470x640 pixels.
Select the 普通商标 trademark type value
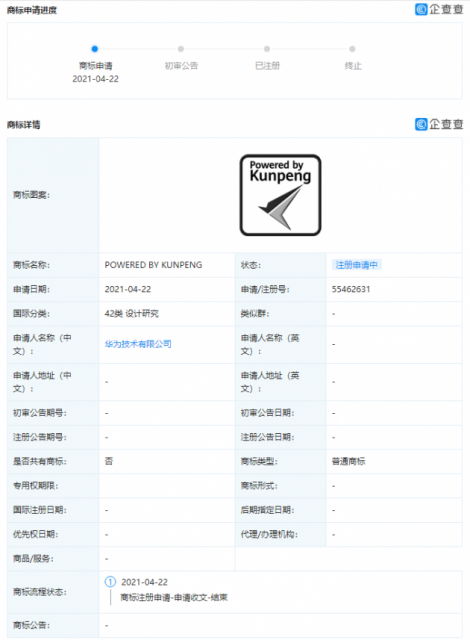point(348,461)
